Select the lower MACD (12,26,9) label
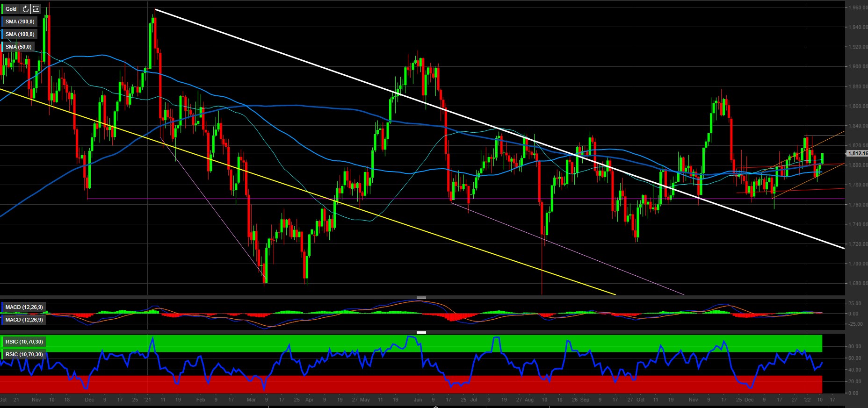The image size is (868, 408). [24, 320]
